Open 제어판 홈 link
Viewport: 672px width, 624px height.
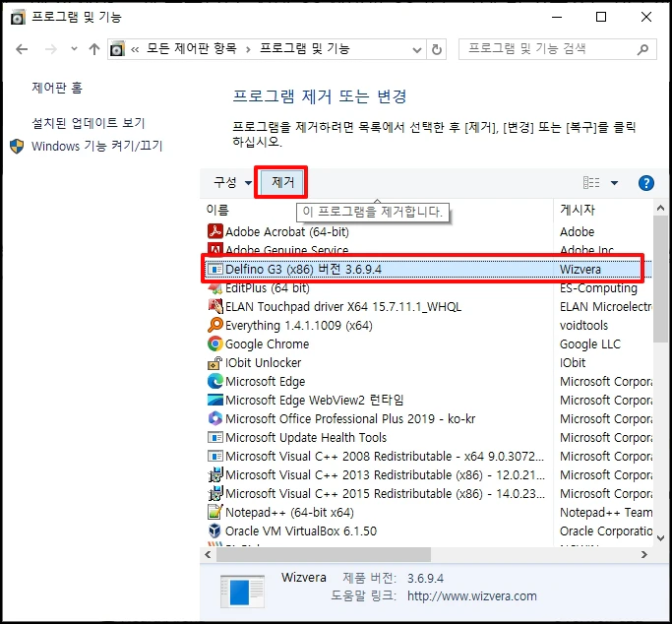click(x=57, y=88)
